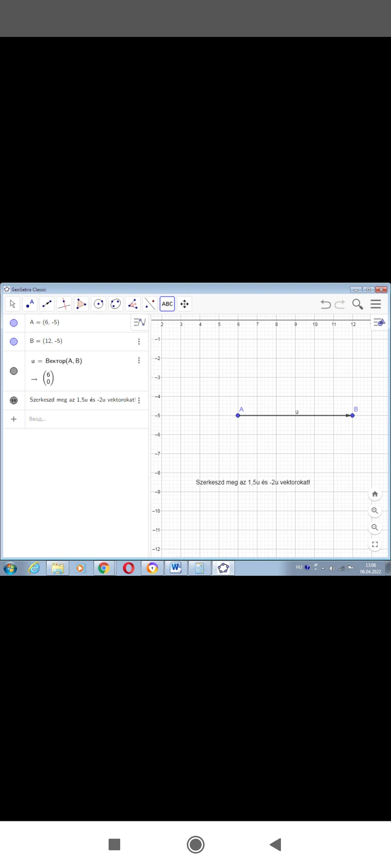Toggle visibility of point A
Image resolution: width=391 pixels, height=868 pixels.
pyautogui.click(x=14, y=323)
